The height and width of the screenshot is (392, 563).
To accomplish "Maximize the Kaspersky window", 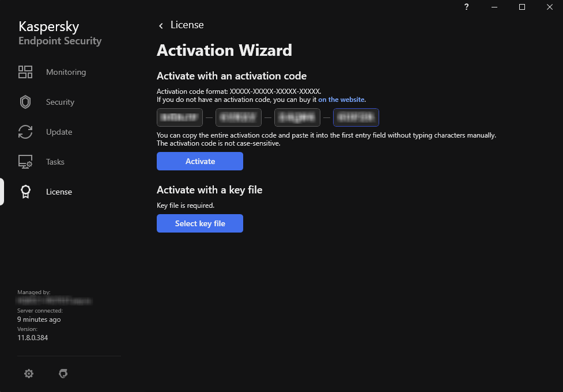I will coord(522,7).
